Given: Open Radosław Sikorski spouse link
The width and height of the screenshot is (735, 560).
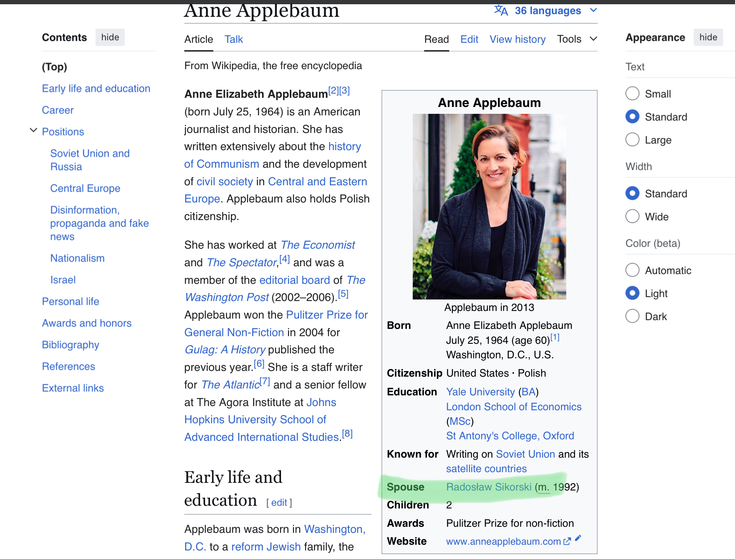Looking at the screenshot, I should pyautogui.click(x=488, y=487).
